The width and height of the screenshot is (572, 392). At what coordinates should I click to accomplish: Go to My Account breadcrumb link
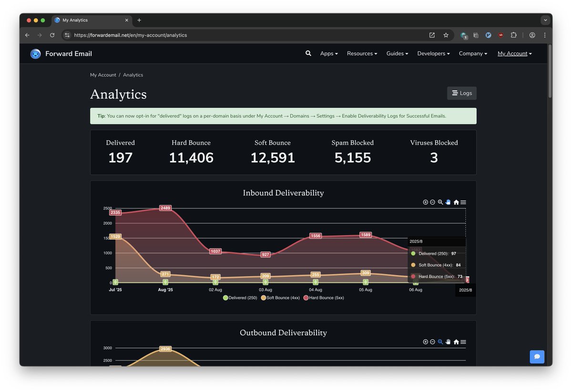coord(103,75)
